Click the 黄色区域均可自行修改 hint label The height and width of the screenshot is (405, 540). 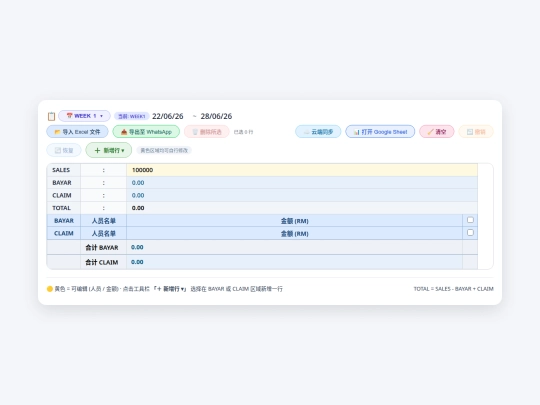(164, 150)
